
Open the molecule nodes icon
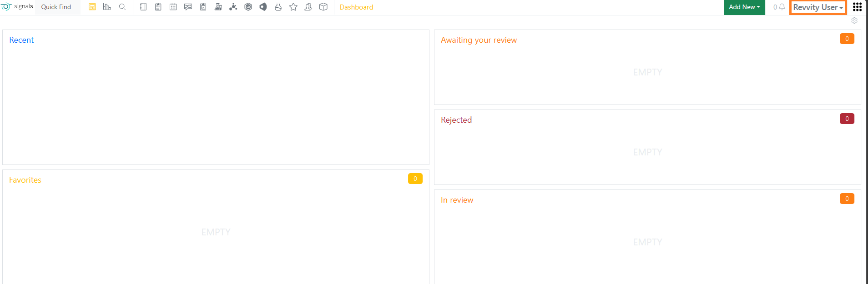[233, 7]
